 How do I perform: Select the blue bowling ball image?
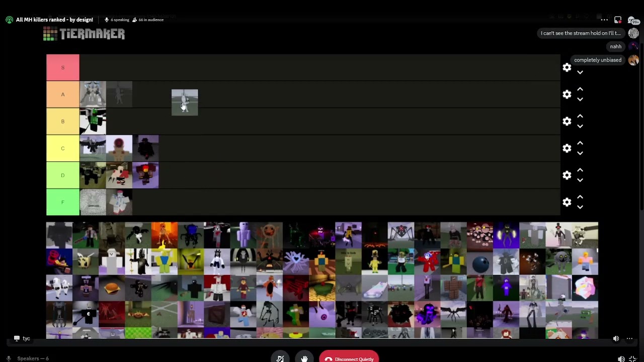(x=480, y=261)
